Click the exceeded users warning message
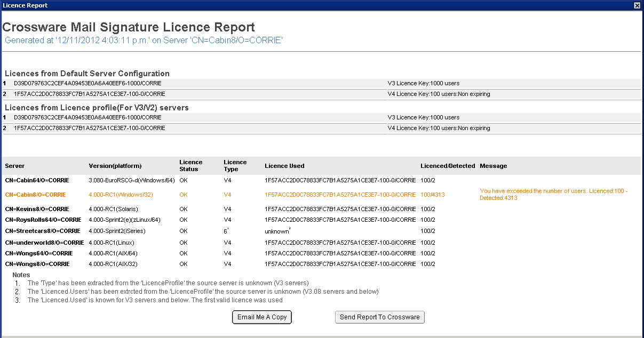The width and height of the screenshot is (644, 338). pos(553,195)
